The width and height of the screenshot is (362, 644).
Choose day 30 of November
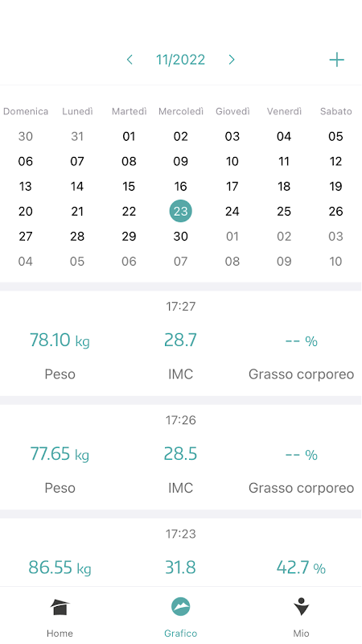(180, 237)
